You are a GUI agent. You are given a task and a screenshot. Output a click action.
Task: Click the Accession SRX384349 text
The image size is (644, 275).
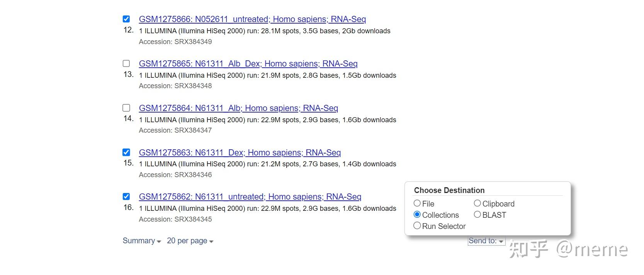coord(175,42)
